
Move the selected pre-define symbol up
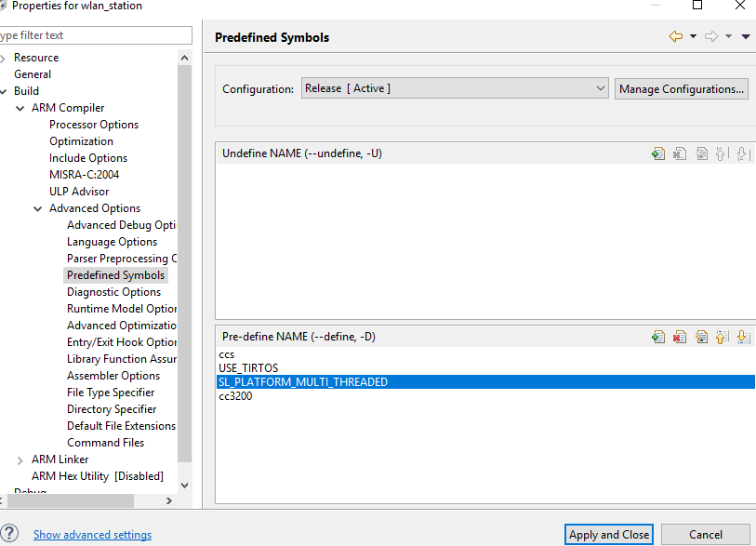point(722,337)
